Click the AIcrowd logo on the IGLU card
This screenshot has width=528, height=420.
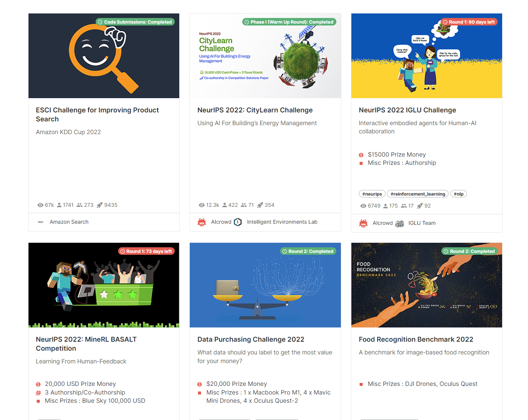363,223
